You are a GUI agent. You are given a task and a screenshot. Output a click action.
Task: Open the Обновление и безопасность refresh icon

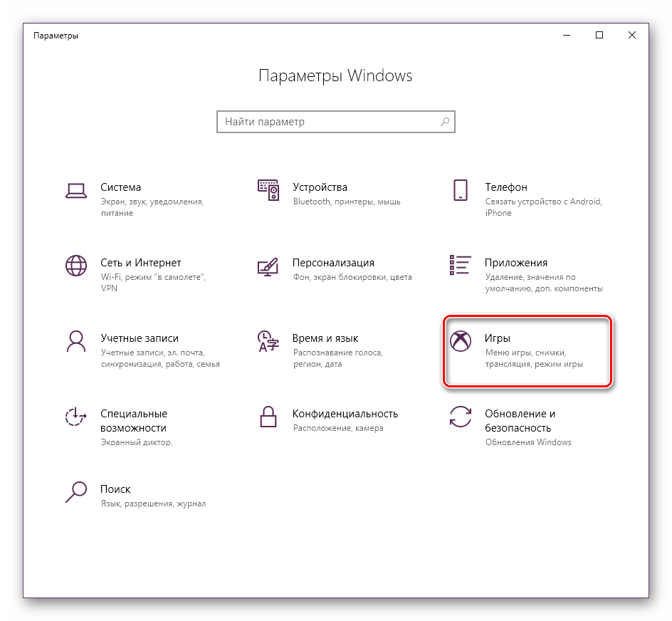(460, 417)
